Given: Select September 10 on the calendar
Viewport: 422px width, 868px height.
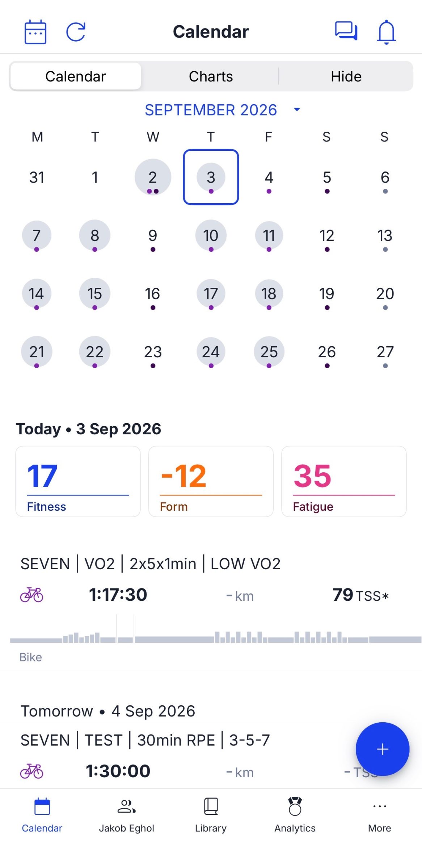Looking at the screenshot, I should tap(211, 236).
